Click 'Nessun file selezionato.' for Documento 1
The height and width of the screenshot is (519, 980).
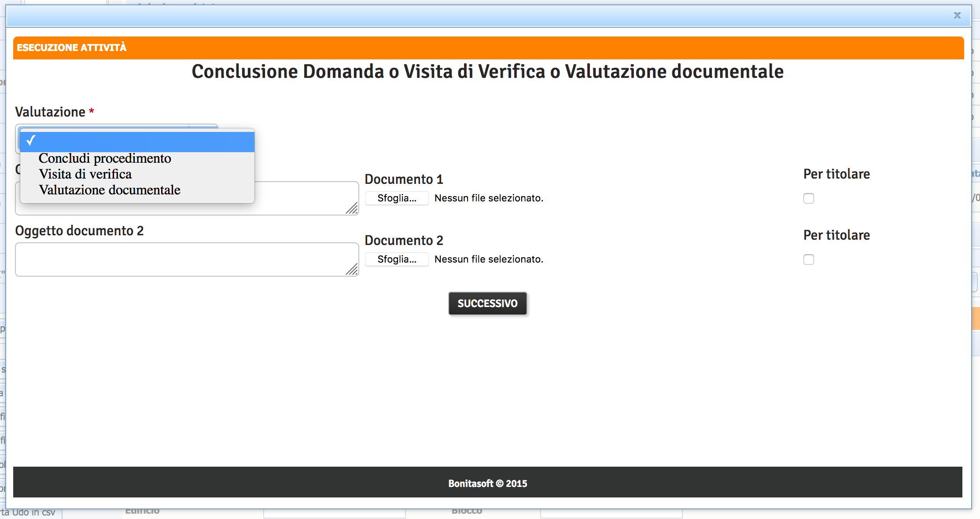point(489,198)
